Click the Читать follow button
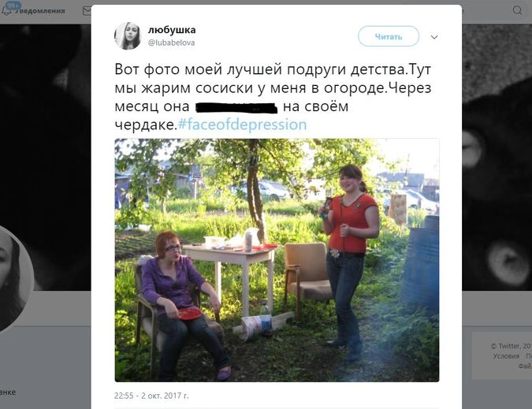This screenshot has height=409, width=532. click(x=389, y=36)
